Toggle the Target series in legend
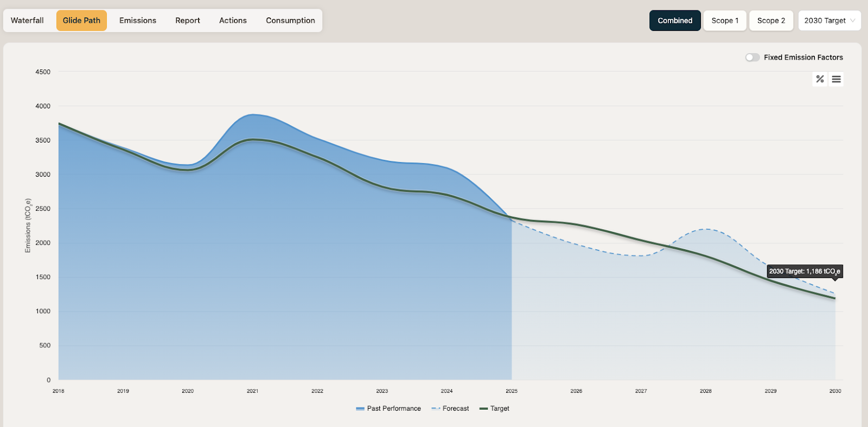The image size is (868, 427). [500, 409]
